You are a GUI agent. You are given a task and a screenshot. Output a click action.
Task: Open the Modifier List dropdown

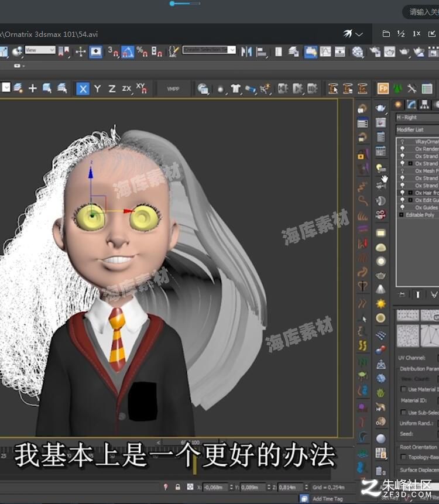point(417,129)
